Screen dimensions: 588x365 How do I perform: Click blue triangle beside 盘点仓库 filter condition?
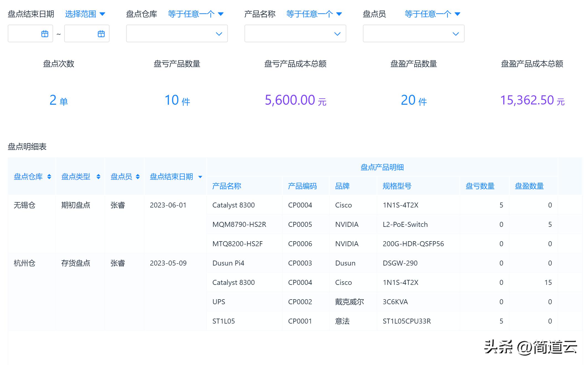click(221, 14)
